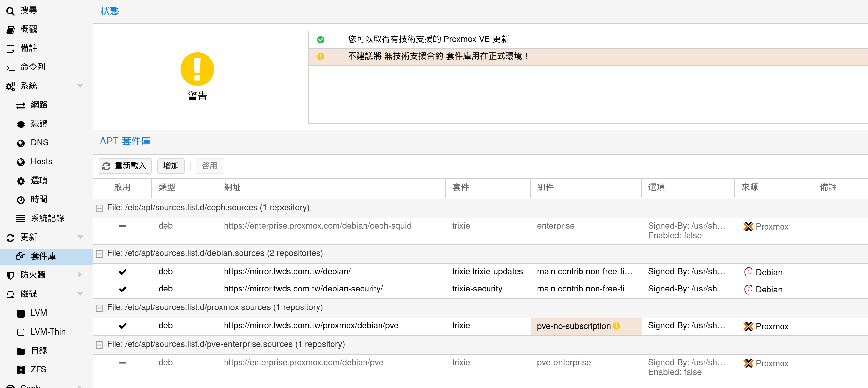868x388 pixels.
Task: Click enabled checkmark for proxmox/debian/pve row
Action: tap(123, 326)
